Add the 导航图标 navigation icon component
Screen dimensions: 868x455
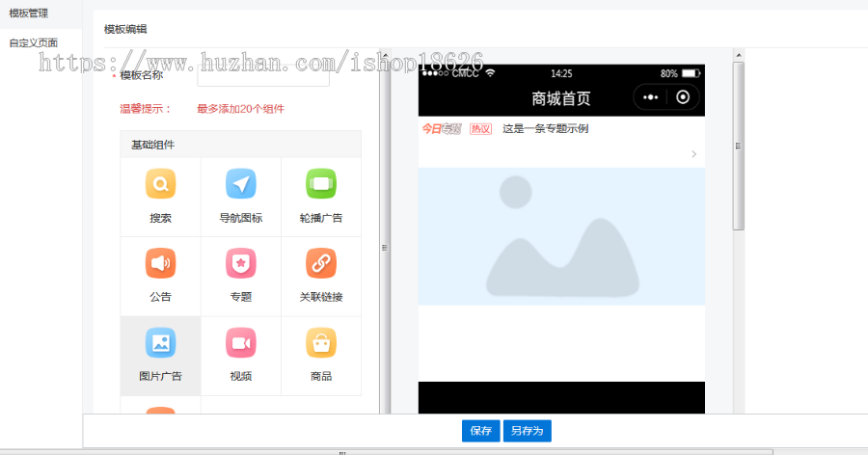pos(241,197)
